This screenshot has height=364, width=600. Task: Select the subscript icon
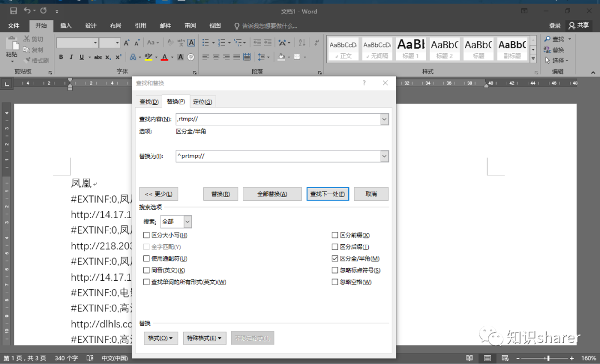[x=108, y=57]
